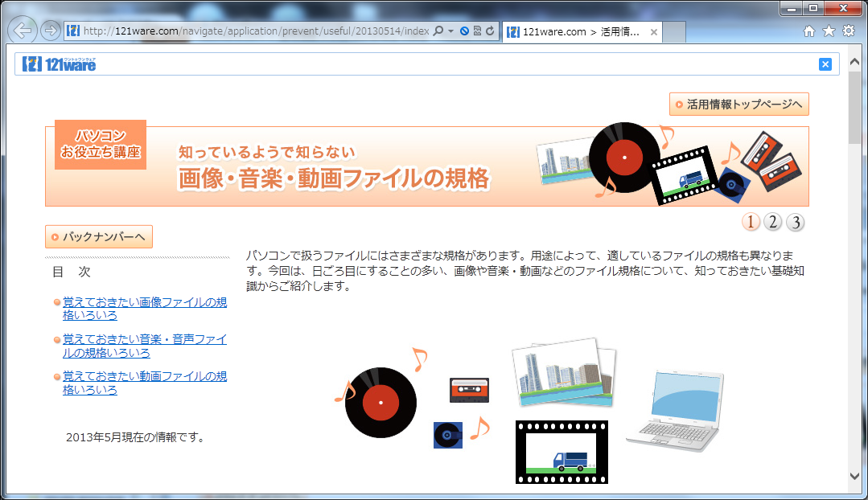Click the vertical scrollbar down arrow
The height and width of the screenshot is (500, 868).
click(x=855, y=476)
